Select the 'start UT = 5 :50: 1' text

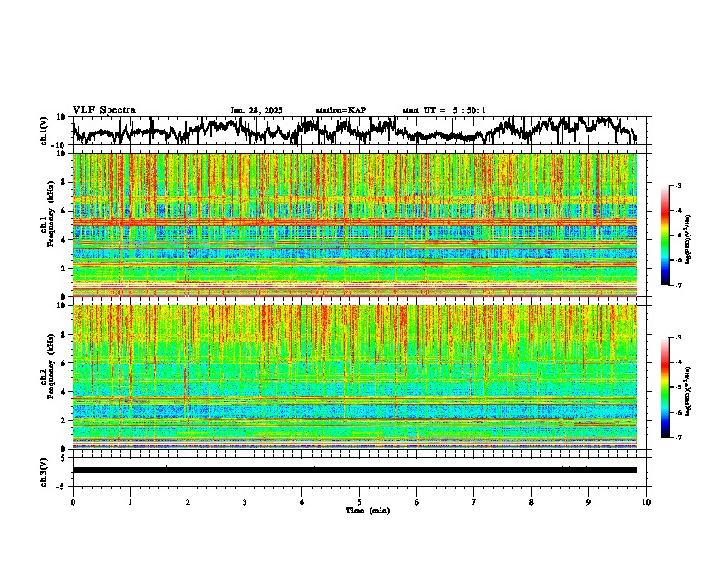[x=444, y=110]
